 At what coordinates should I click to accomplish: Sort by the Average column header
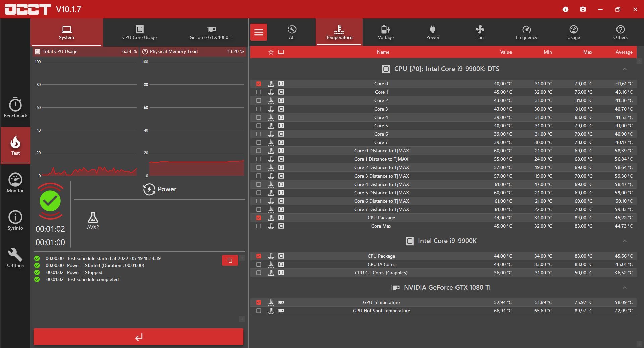coord(624,52)
